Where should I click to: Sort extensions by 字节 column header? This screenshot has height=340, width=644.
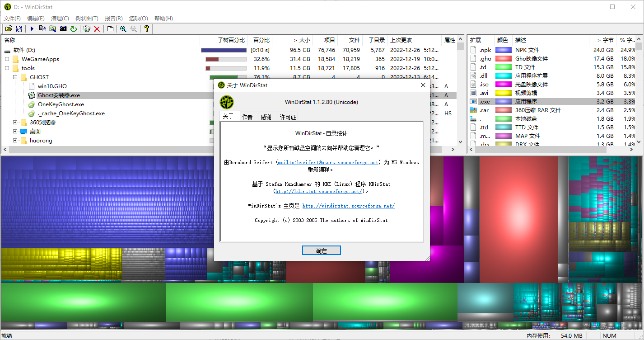(603, 40)
